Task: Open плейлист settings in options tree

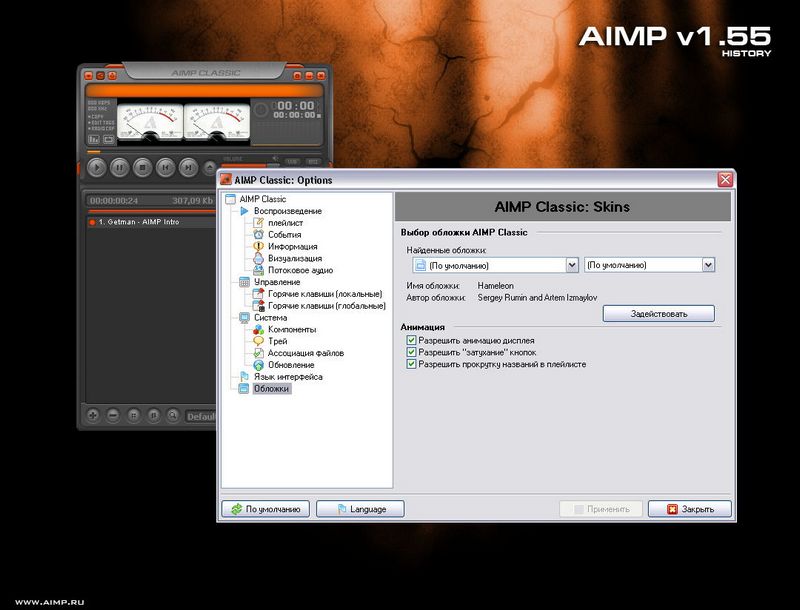Action: coord(285,223)
